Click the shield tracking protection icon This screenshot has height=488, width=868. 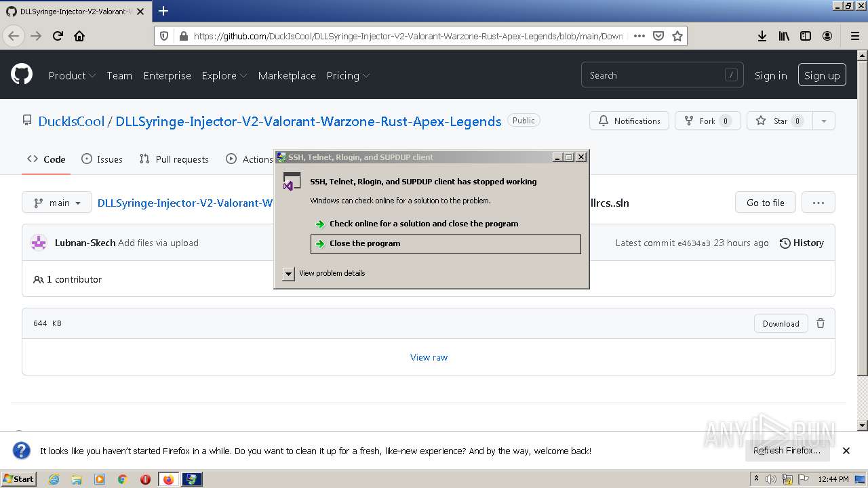click(164, 36)
